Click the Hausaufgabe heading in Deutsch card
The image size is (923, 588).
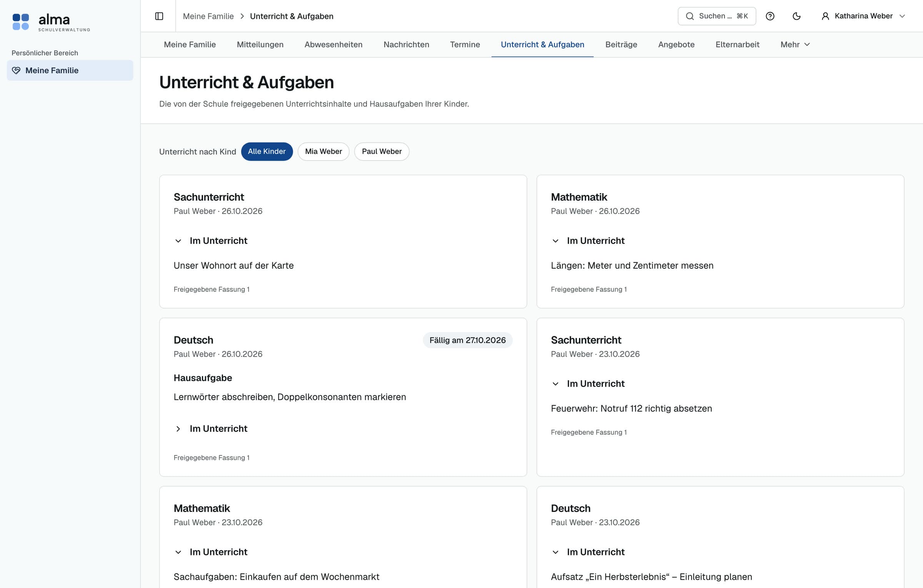pyautogui.click(x=203, y=378)
